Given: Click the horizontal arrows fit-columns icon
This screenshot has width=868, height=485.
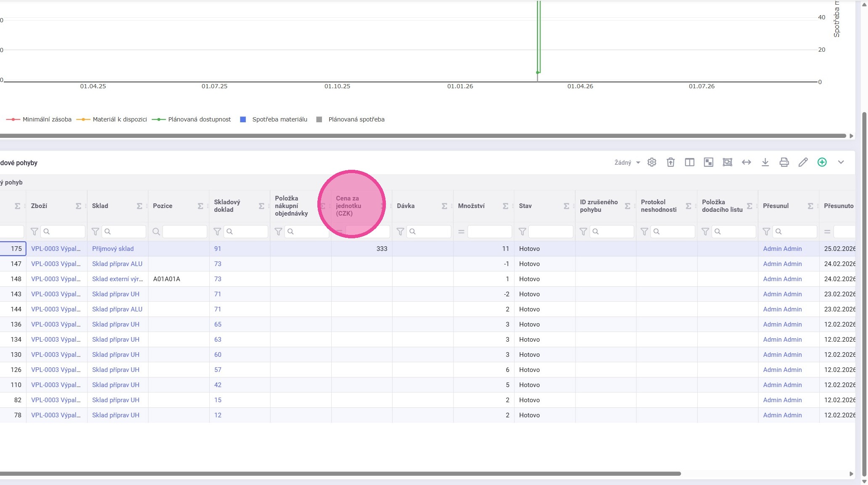Looking at the screenshot, I should pos(746,162).
